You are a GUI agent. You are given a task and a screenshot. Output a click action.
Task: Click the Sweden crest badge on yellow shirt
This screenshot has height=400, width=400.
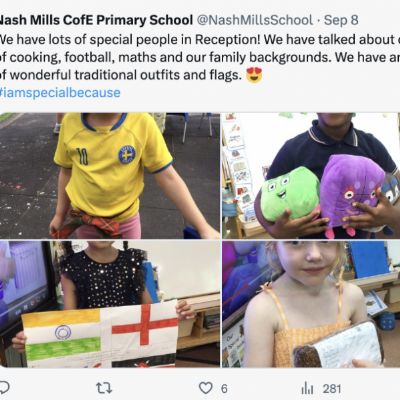pos(127,155)
